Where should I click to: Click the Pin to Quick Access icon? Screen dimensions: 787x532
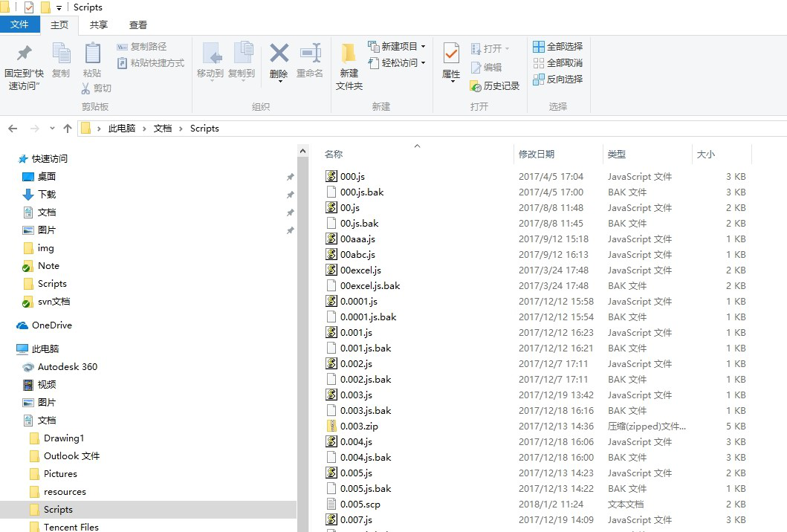pos(24,53)
